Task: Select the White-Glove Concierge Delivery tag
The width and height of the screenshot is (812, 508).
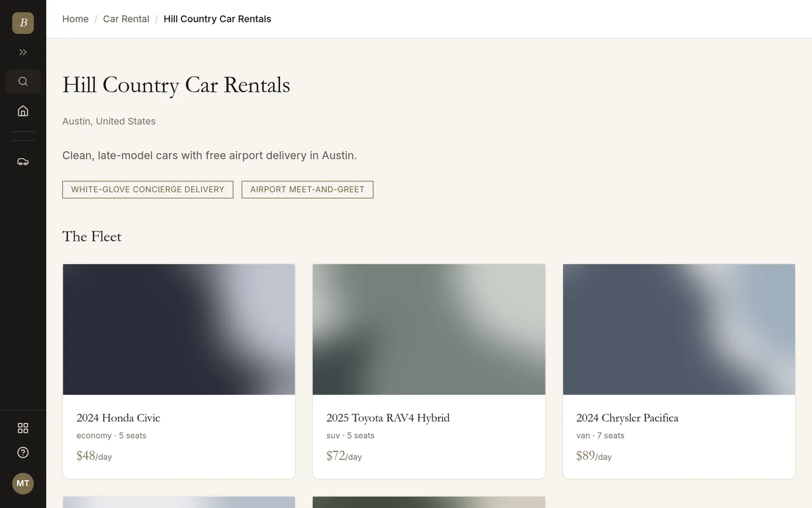Action: pyautogui.click(x=148, y=189)
